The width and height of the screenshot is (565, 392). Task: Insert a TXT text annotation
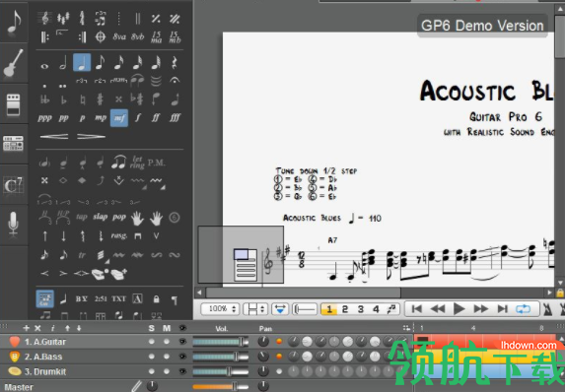tap(118, 298)
